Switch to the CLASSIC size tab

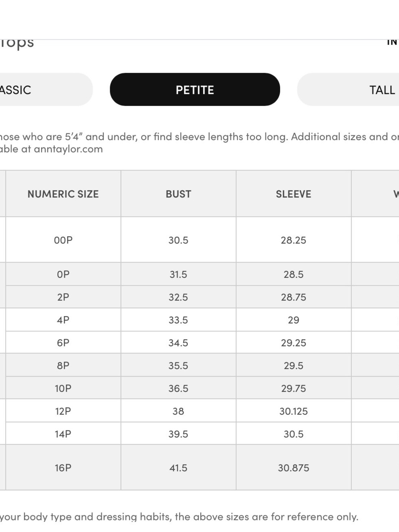pos(46,89)
